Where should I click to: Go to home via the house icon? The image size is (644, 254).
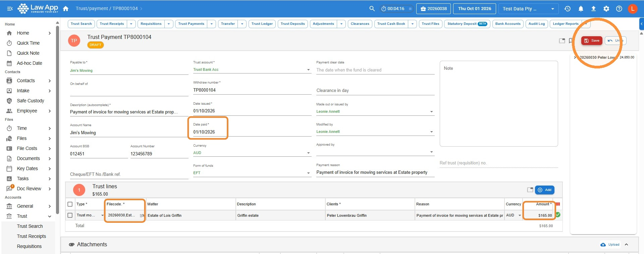(x=66, y=9)
